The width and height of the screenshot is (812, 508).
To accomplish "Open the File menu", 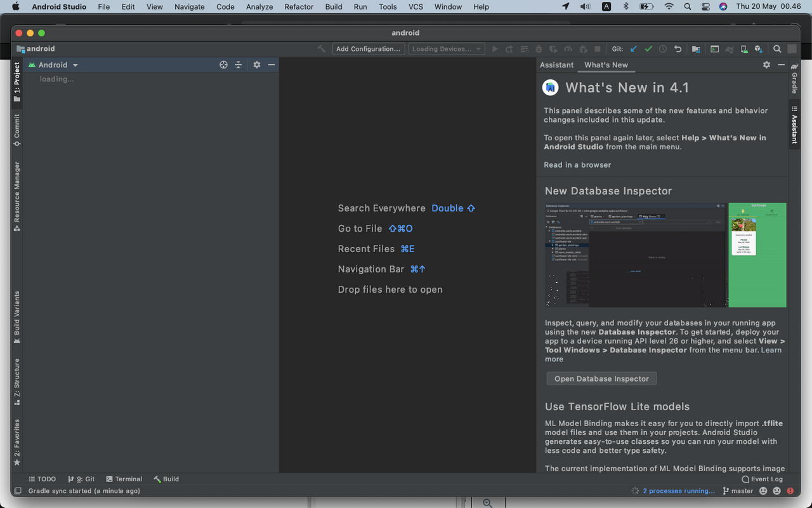I will (104, 6).
